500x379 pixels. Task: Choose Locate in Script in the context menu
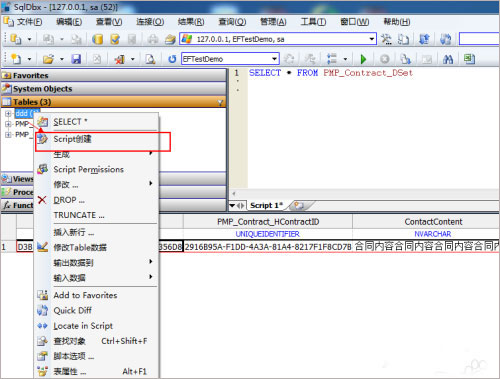point(97,326)
